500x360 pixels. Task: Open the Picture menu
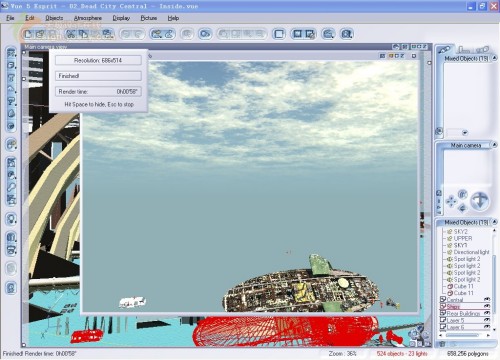(x=149, y=18)
